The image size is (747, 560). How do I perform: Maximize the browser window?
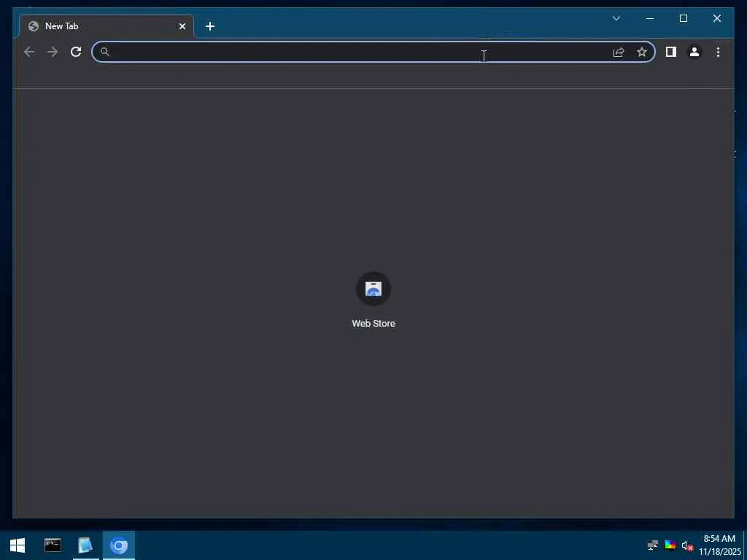tap(683, 18)
